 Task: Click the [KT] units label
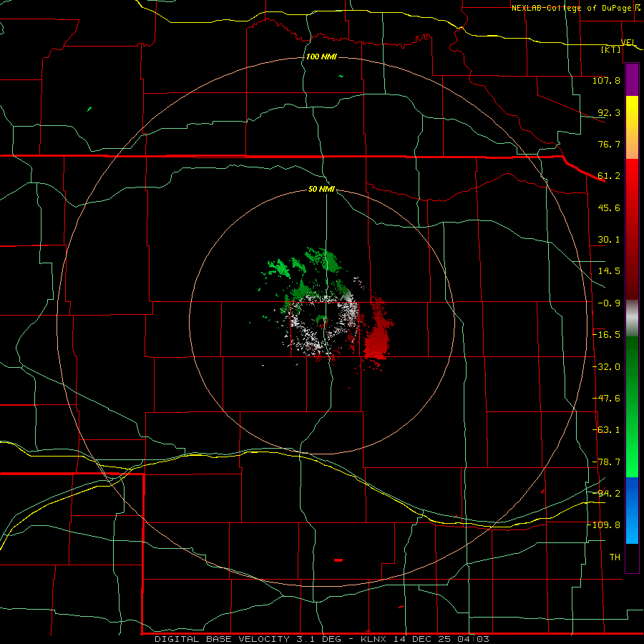tap(611, 49)
